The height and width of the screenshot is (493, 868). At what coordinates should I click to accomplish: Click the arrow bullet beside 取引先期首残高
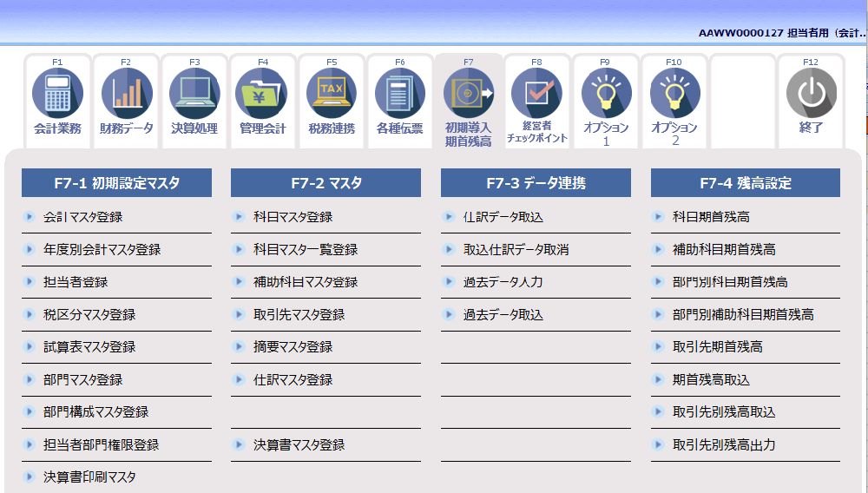(x=658, y=346)
